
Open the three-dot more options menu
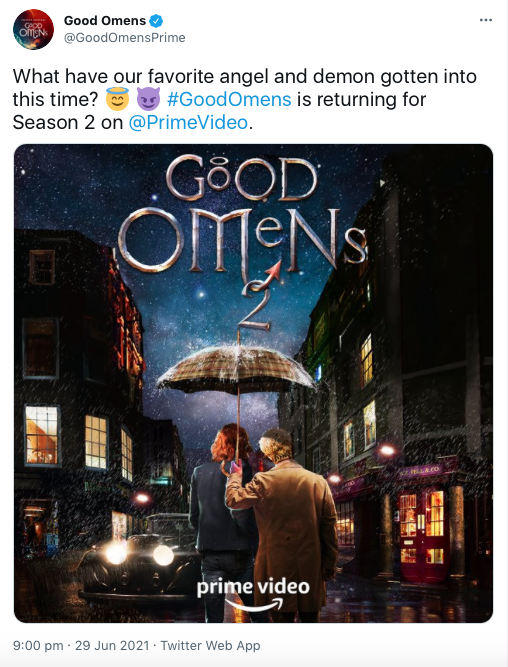pos(485,20)
